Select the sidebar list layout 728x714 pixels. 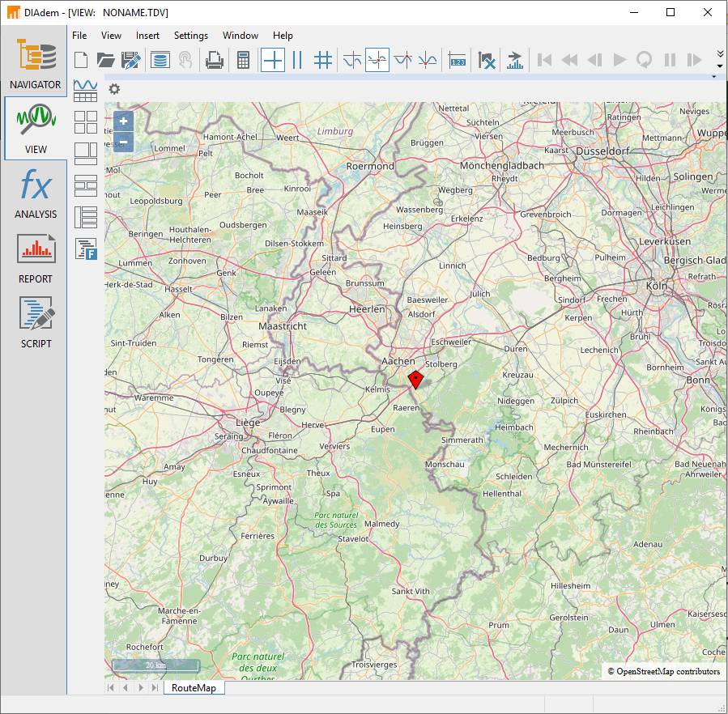point(85,217)
